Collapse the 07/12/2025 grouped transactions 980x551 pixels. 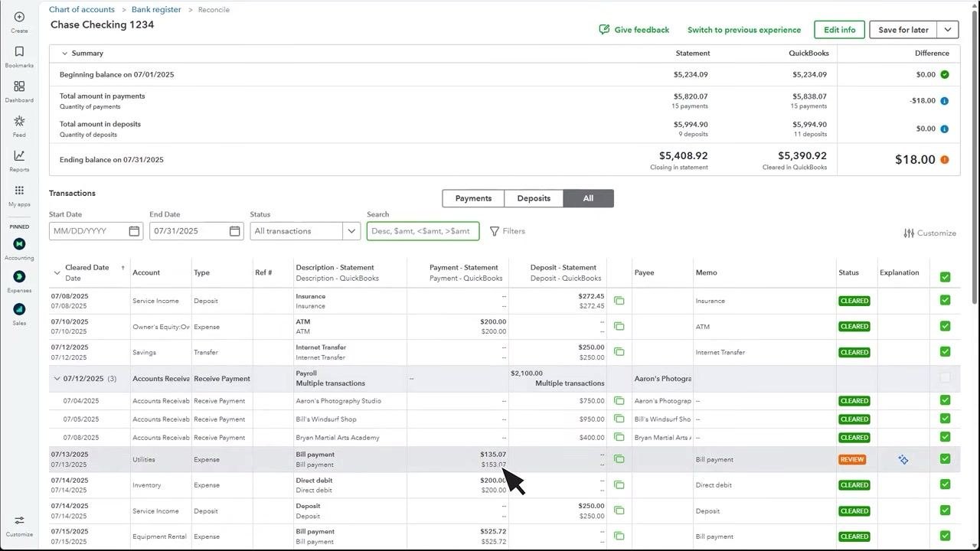[x=57, y=379]
